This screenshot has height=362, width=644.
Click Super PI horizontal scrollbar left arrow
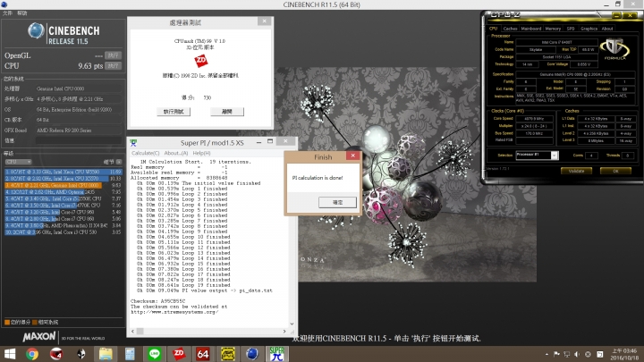point(132,332)
